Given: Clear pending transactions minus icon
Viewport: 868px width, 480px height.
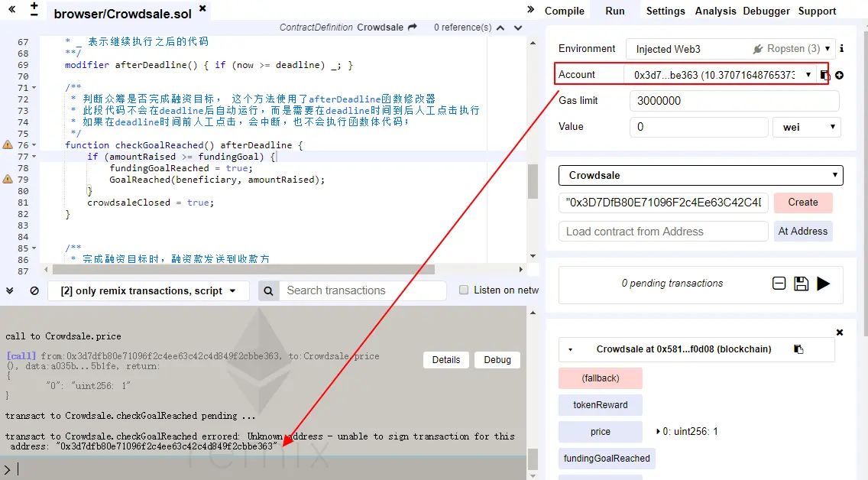Looking at the screenshot, I should (779, 284).
